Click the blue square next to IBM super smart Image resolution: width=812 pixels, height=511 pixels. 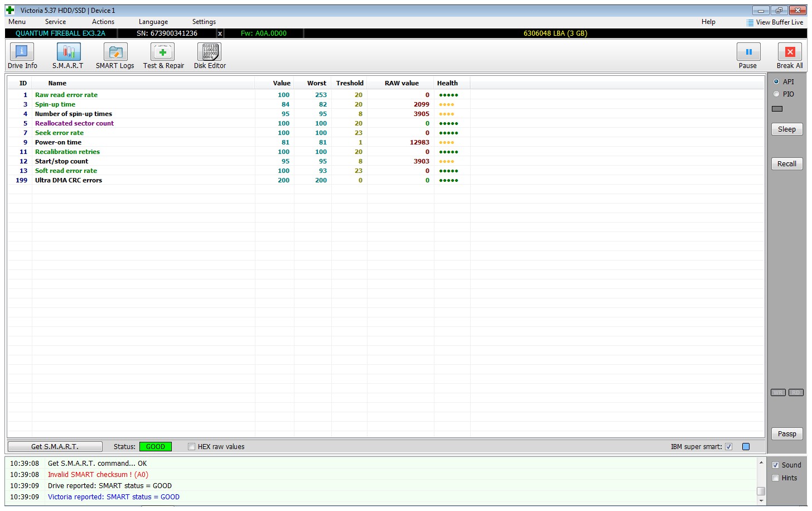tap(746, 446)
